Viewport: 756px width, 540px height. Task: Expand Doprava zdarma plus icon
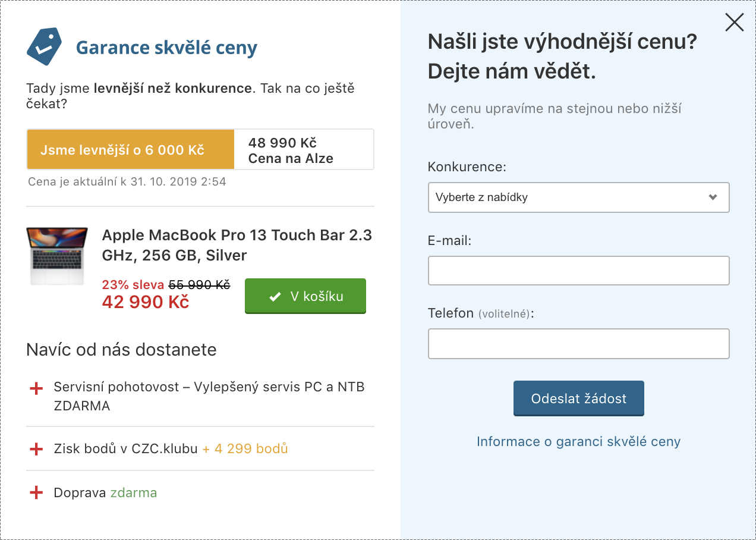[36, 493]
